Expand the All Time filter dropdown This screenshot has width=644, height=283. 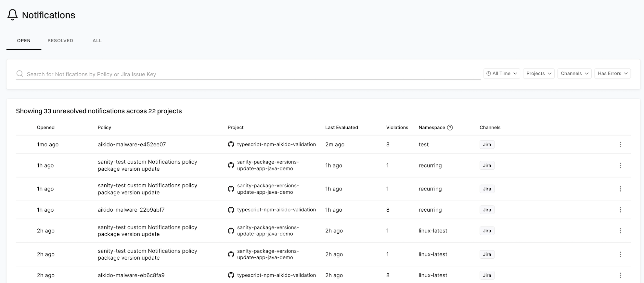[x=501, y=73]
